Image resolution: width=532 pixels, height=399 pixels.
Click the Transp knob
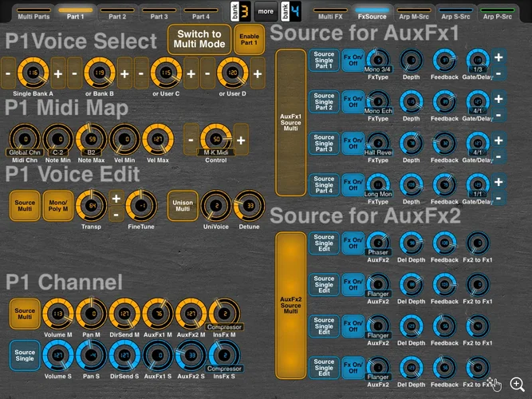tap(91, 206)
